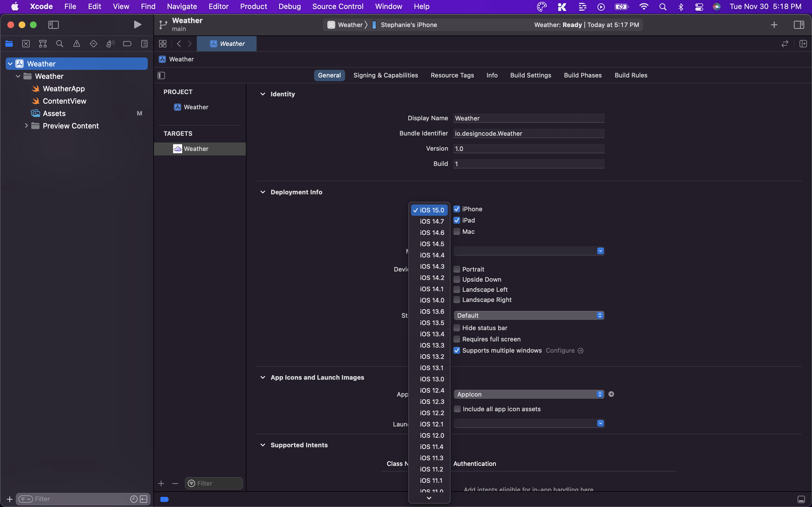This screenshot has width=812, height=507.
Task: Open the find navigator magnifier icon
Action: [60, 44]
